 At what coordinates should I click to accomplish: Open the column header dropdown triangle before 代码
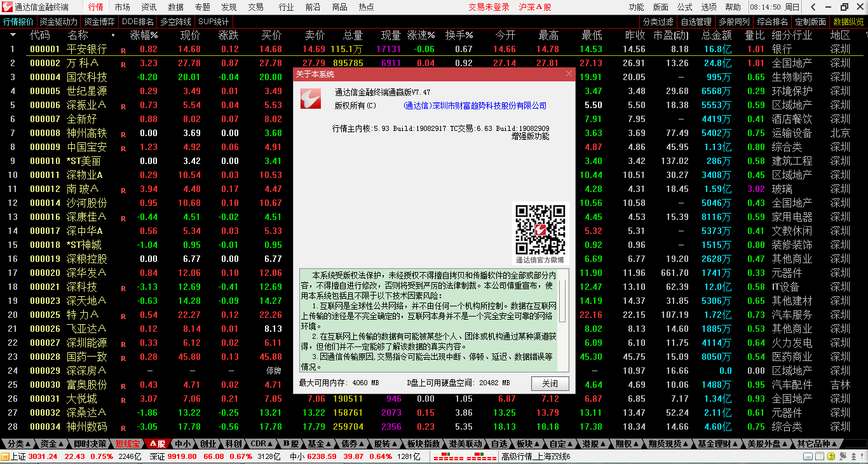(13, 35)
